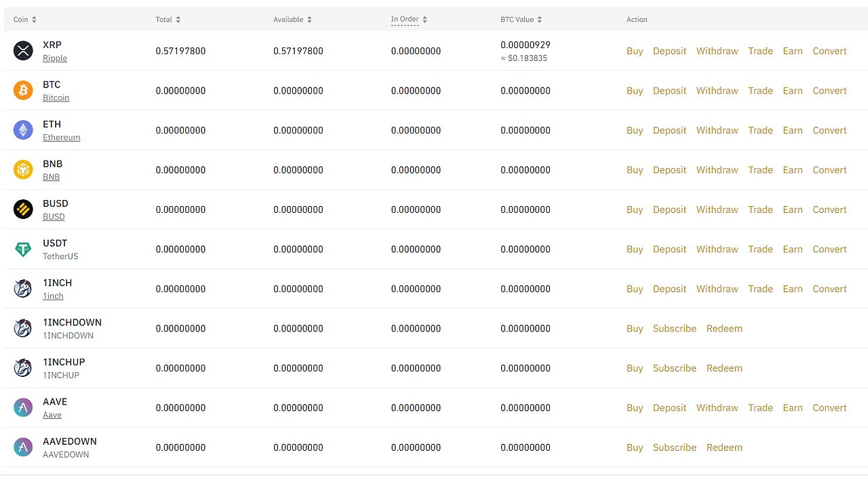The height and width of the screenshot is (480, 868).
Task: Click the 1INCHUP coin icon
Action: [x=23, y=368]
